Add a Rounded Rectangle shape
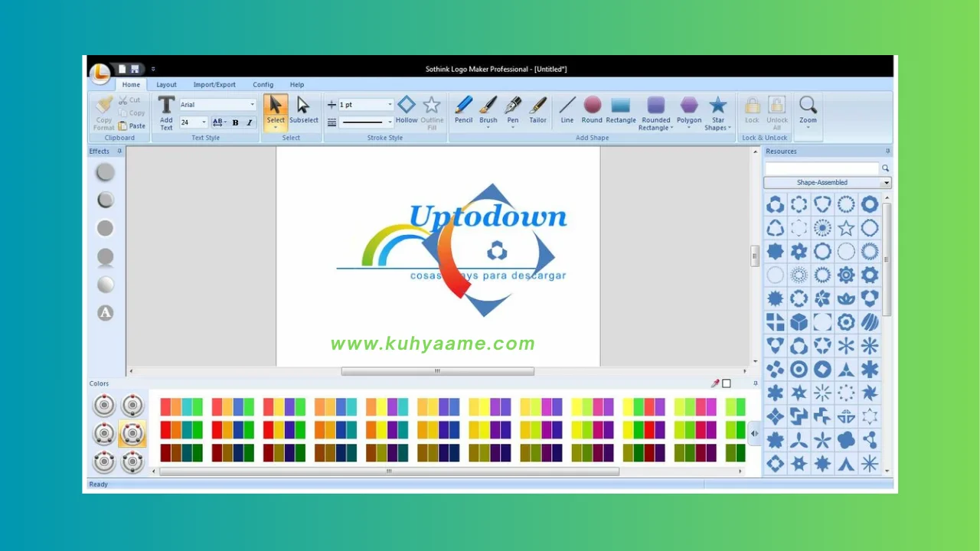 (x=656, y=113)
